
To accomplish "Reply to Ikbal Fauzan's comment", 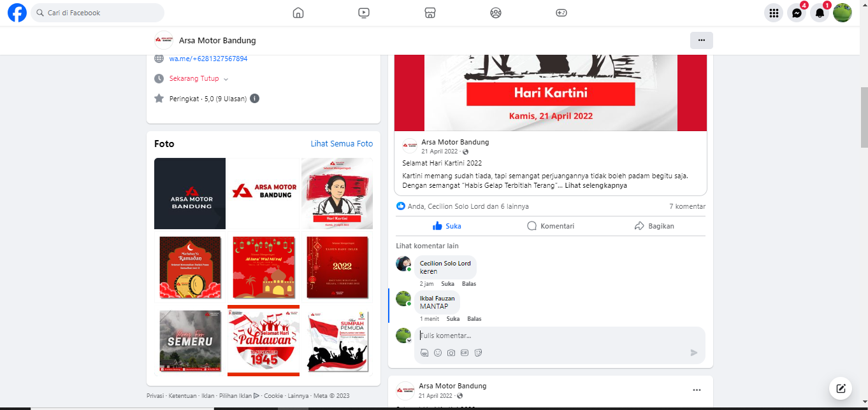I will click(474, 319).
